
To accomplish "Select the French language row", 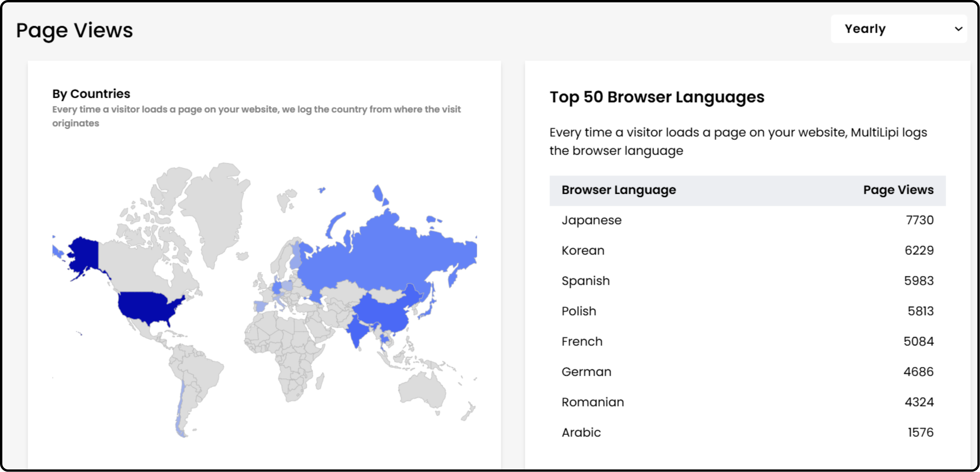I will pos(748,342).
